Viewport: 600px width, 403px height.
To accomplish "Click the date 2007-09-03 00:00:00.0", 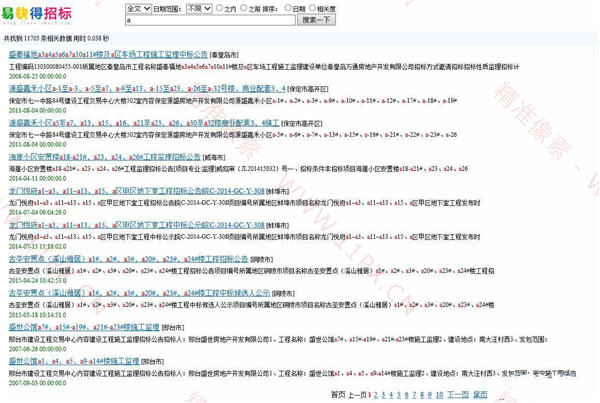I will pyautogui.click(x=38, y=383).
